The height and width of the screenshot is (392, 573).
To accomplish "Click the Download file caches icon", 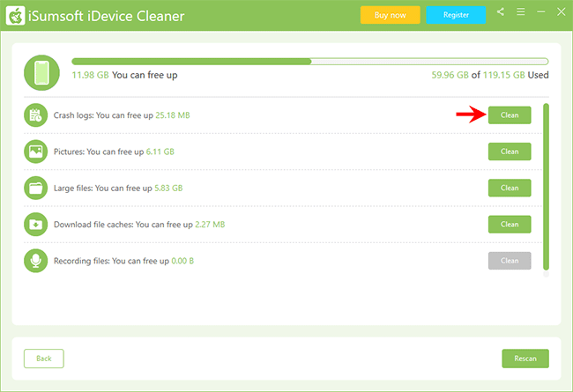I will pos(36,225).
